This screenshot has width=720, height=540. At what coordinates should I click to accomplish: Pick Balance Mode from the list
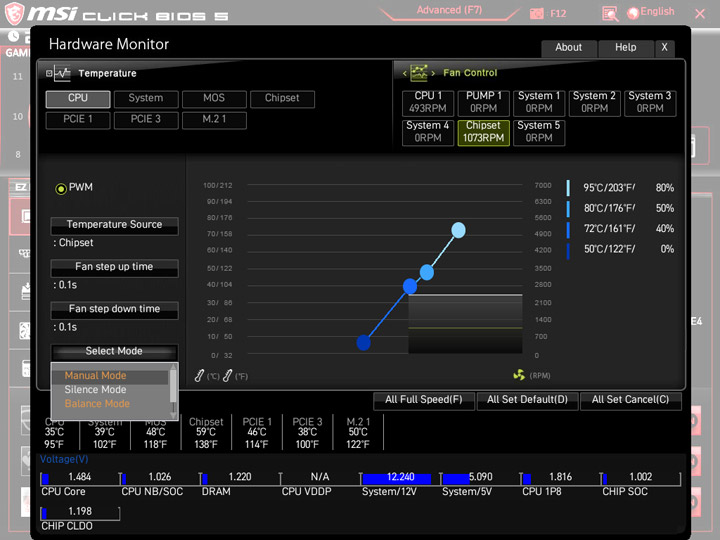point(97,404)
